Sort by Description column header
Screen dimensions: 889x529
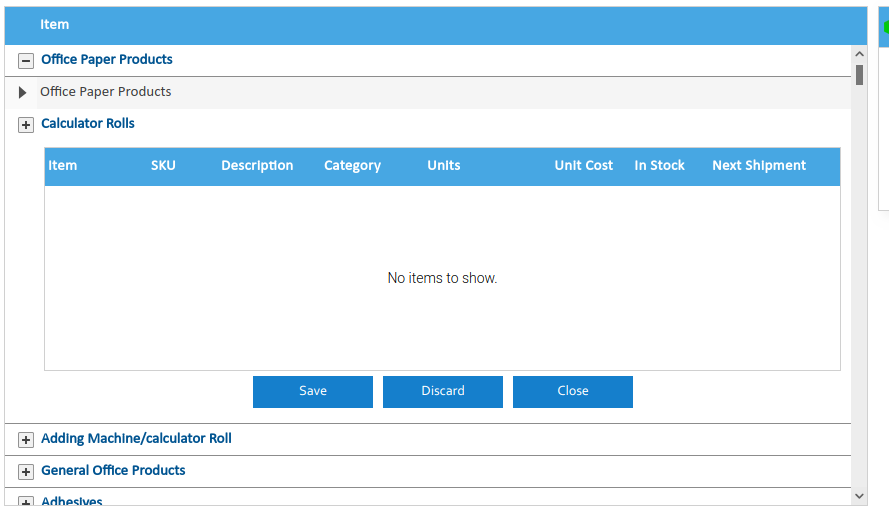click(257, 166)
